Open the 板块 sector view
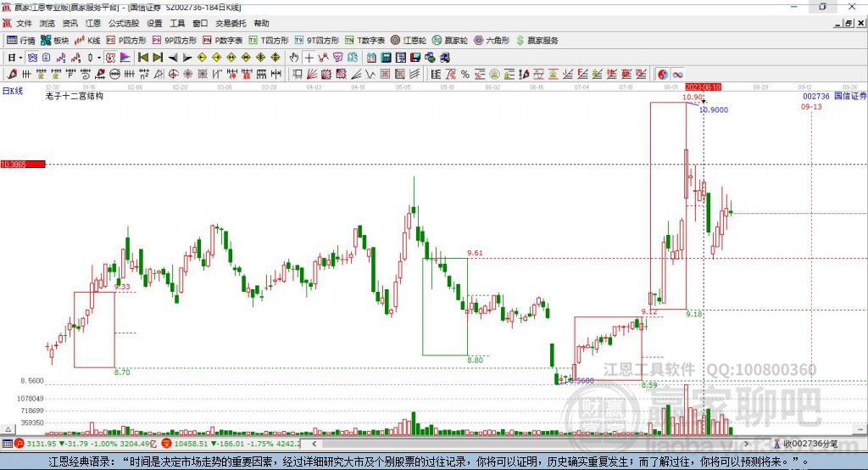Viewport: 868px width, 470px height. [x=55, y=41]
